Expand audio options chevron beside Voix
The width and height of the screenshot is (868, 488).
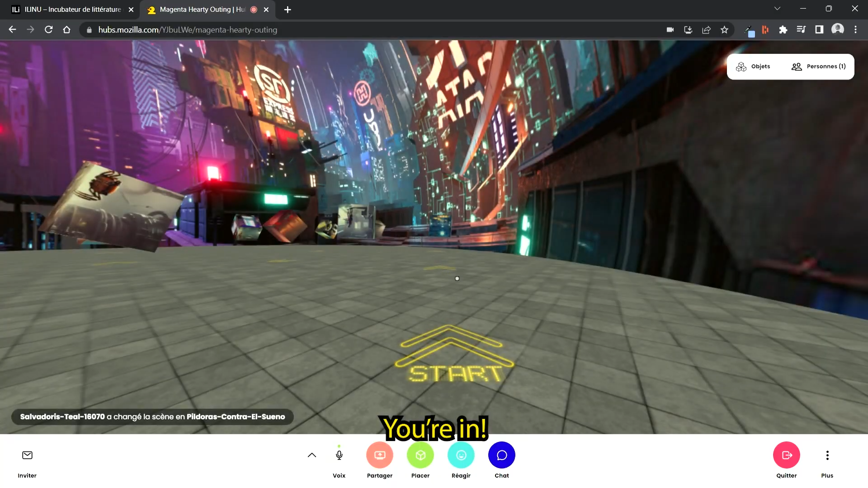point(312,455)
